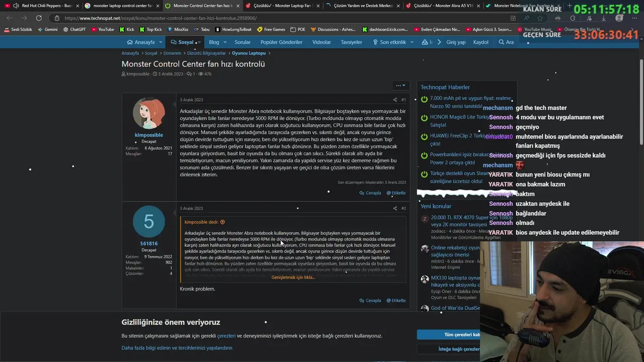The height and width of the screenshot is (362, 644).
Task: Open kimpossible's avatar profile
Action: pyautogui.click(x=148, y=113)
